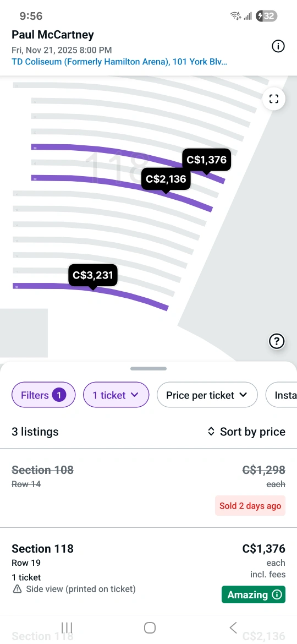Open Filters with 1 active
Screen dimensions: 297x644
pos(43,395)
